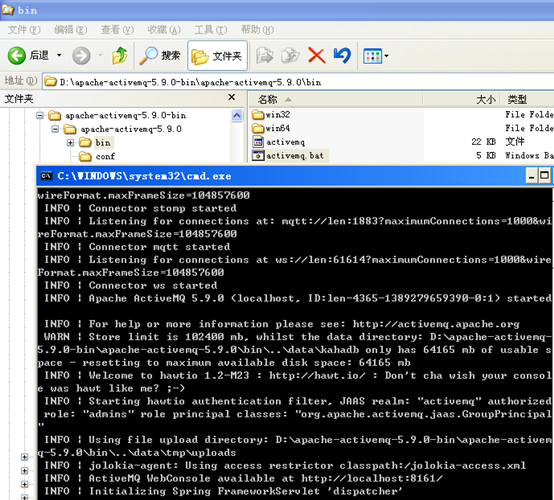Screen dimensions: 554x500
Task: Open the 文件(F) menu
Action: (24, 30)
